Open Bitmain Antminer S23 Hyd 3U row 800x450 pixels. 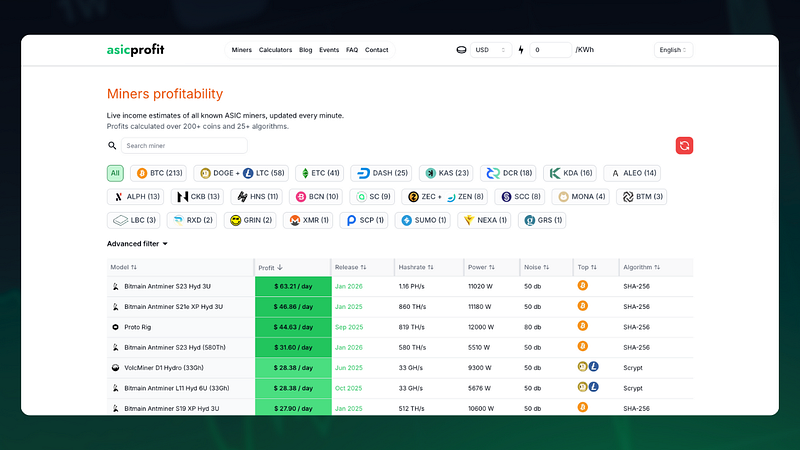tap(400, 286)
